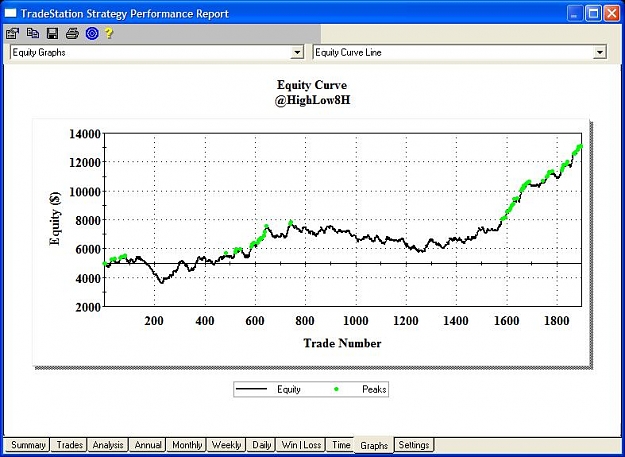Expand the Equity Graphs dropdown arrow

[297, 52]
